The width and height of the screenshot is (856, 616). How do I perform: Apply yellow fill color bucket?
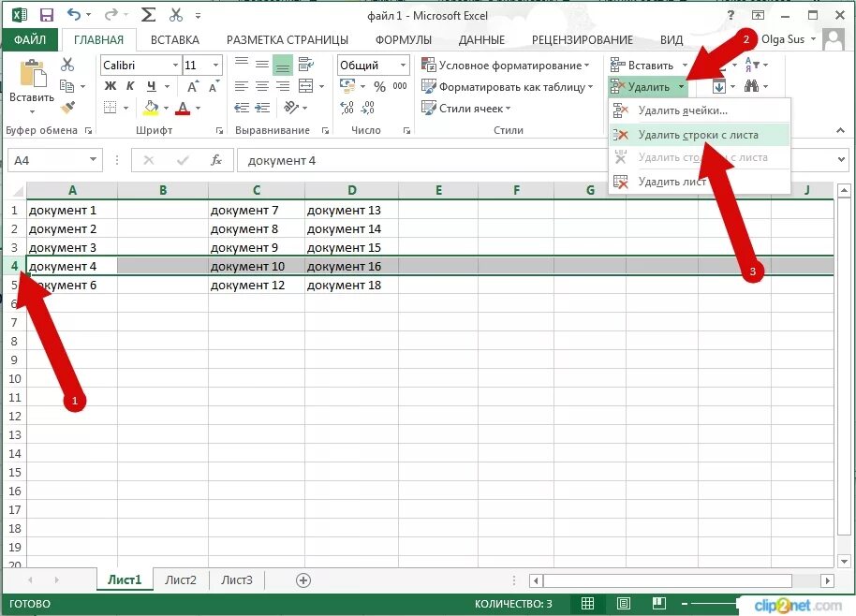151,108
